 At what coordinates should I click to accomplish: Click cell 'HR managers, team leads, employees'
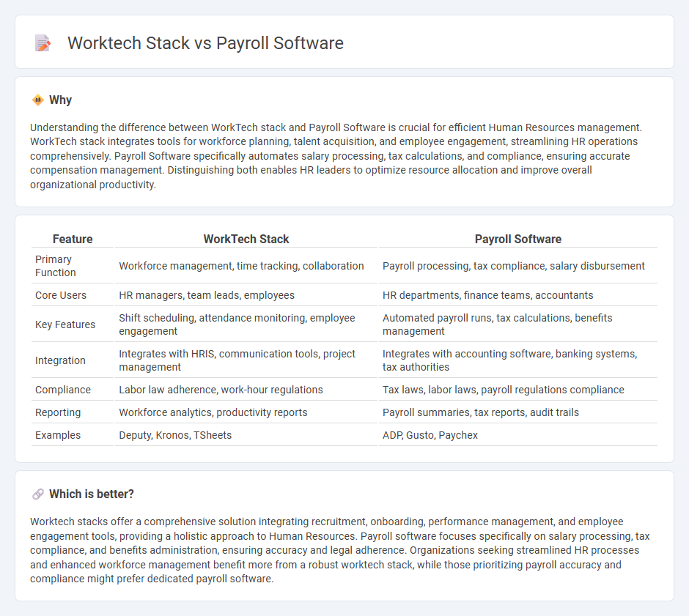coord(246,295)
